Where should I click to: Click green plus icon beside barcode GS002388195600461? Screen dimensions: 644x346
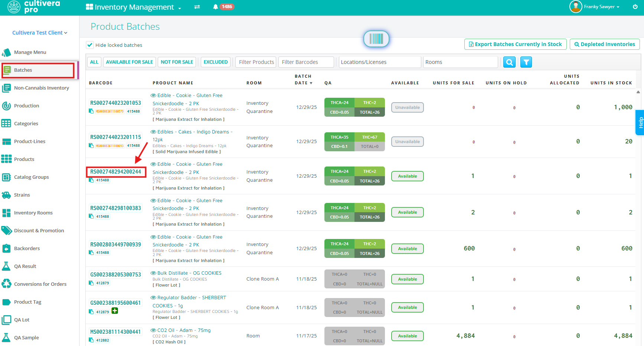[115, 311]
